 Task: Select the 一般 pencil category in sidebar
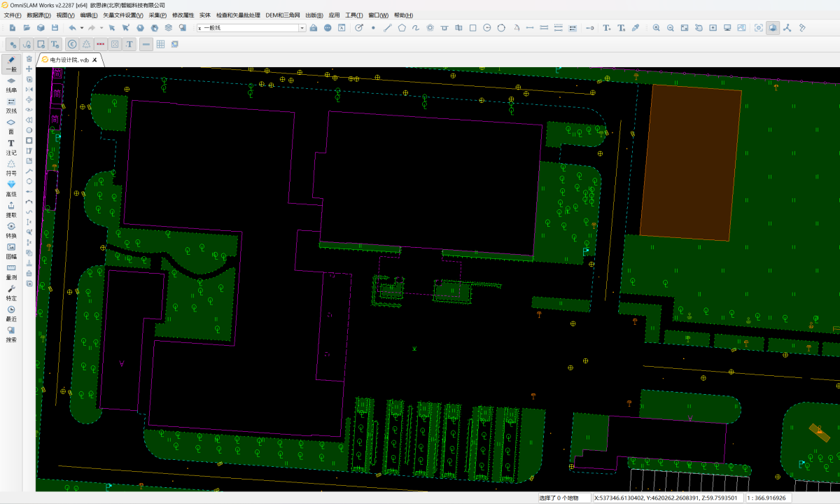tap(11, 64)
